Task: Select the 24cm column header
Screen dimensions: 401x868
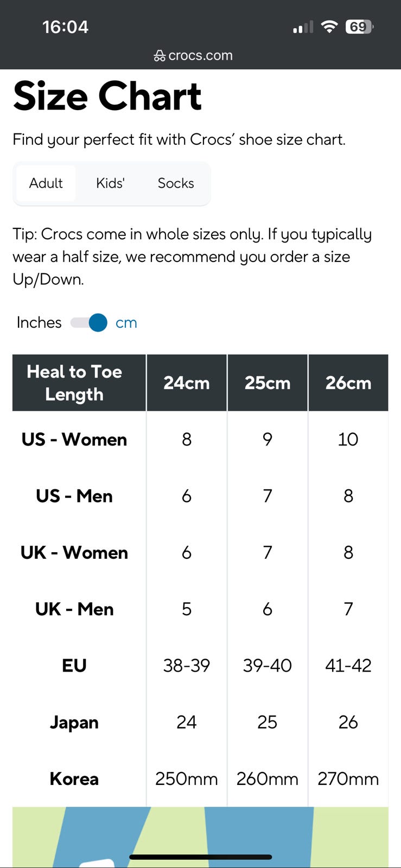Action: pos(187,383)
